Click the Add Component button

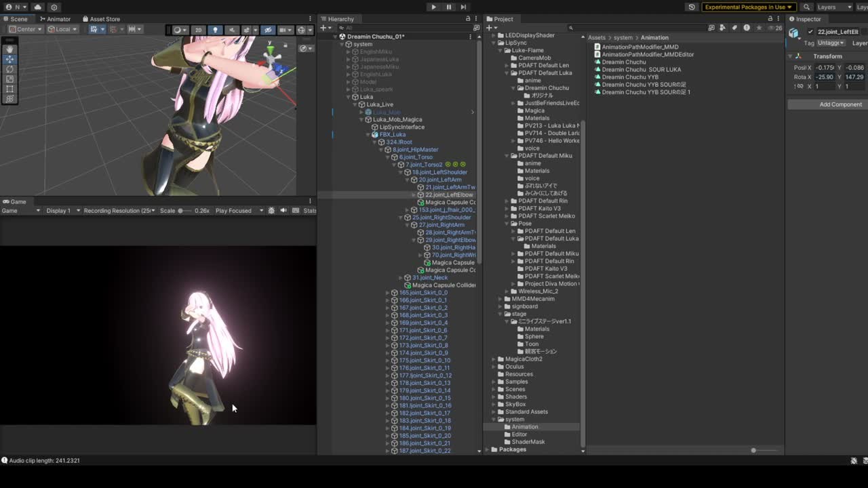click(840, 104)
